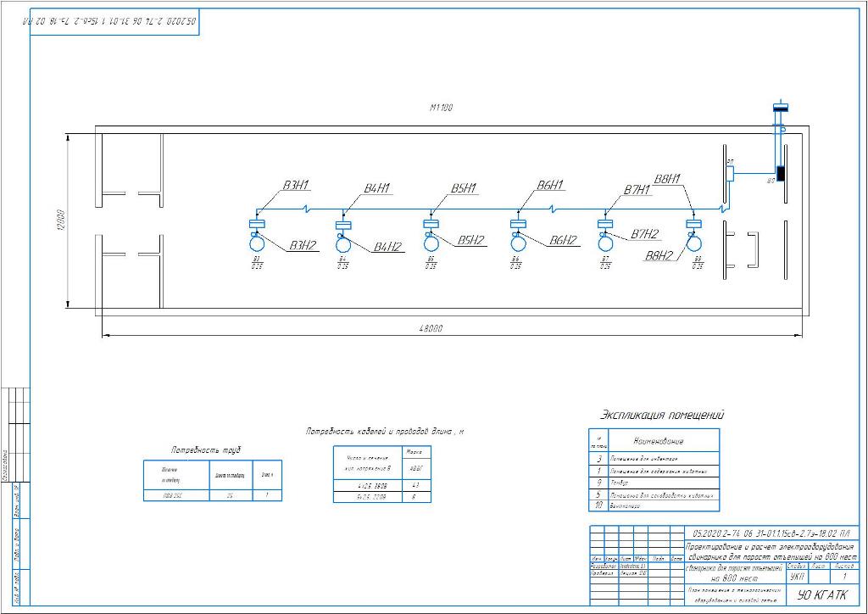This screenshot has width=868, height=614.
Task: Click the '5x2.5' cable row cell
Action: 368,497
